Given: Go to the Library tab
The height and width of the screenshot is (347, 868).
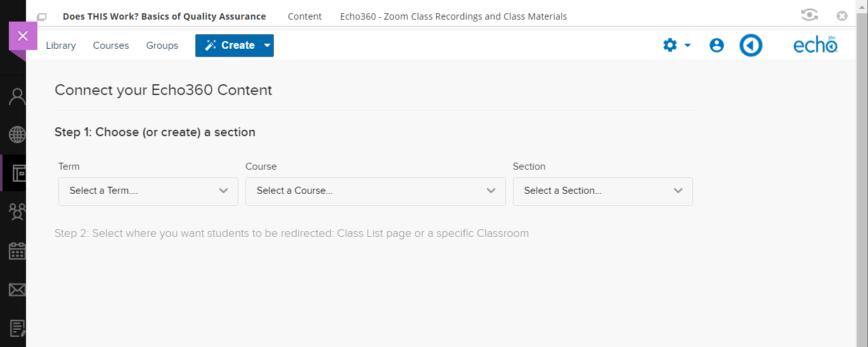Looking at the screenshot, I should [x=61, y=46].
